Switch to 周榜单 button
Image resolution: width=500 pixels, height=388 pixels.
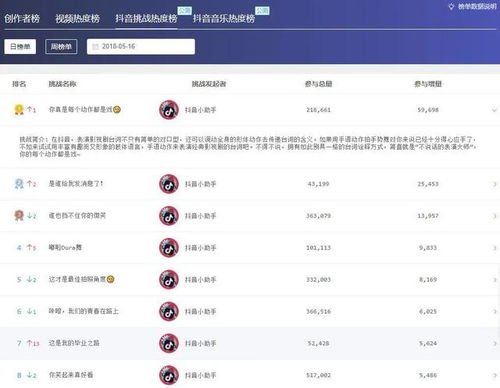61,46
